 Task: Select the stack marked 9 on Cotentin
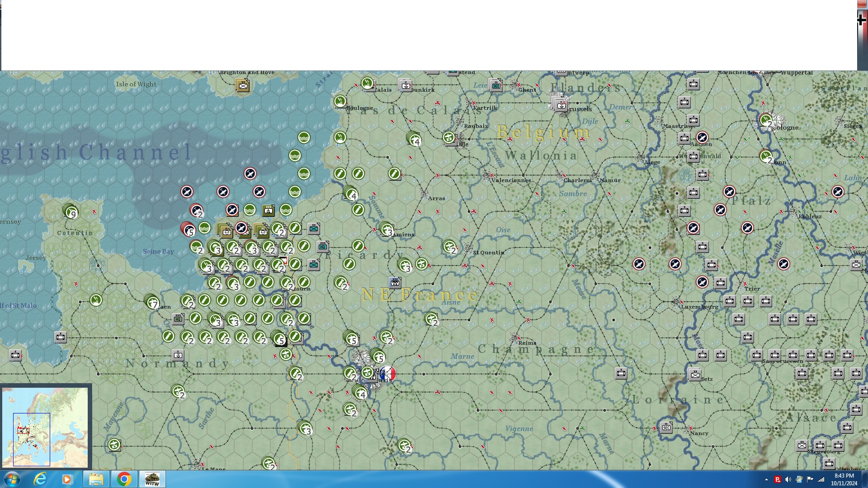[x=71, y=211]
